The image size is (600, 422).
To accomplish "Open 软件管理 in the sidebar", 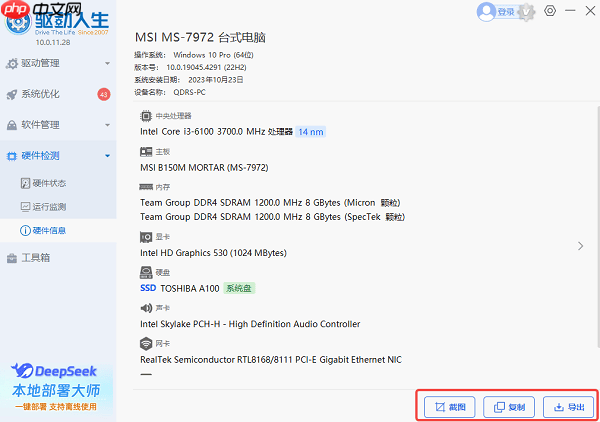I will pos(58,125).
